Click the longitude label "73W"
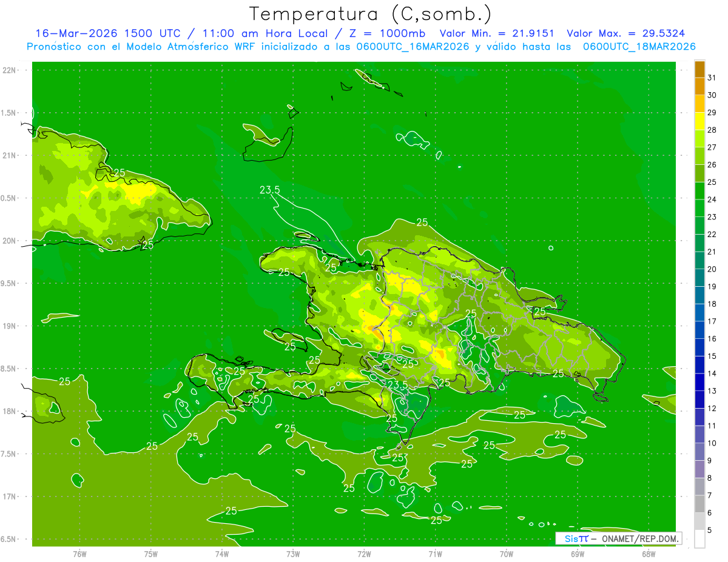The height and width of the screenshot is (562, 728). coord(293,554)
